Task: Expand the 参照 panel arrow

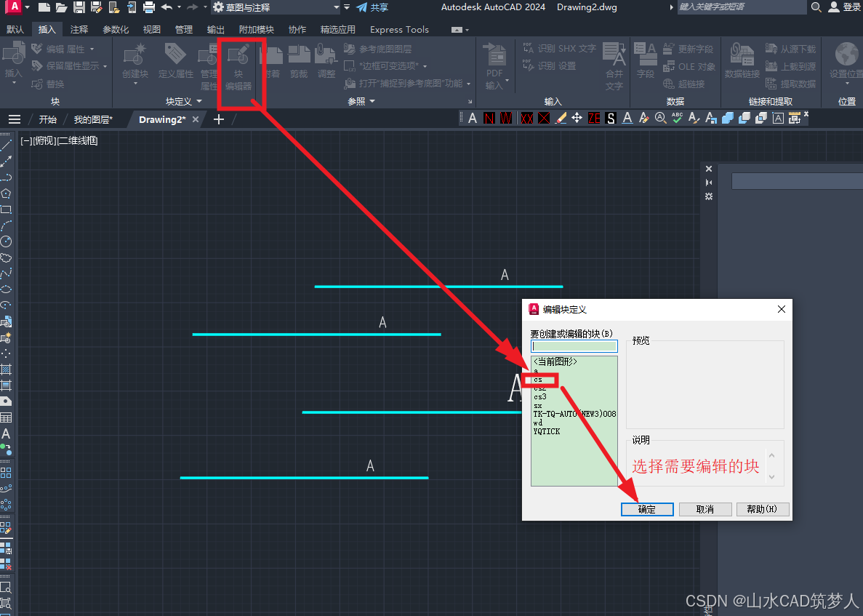Action: pyautogui.click(x=372, y=101)
